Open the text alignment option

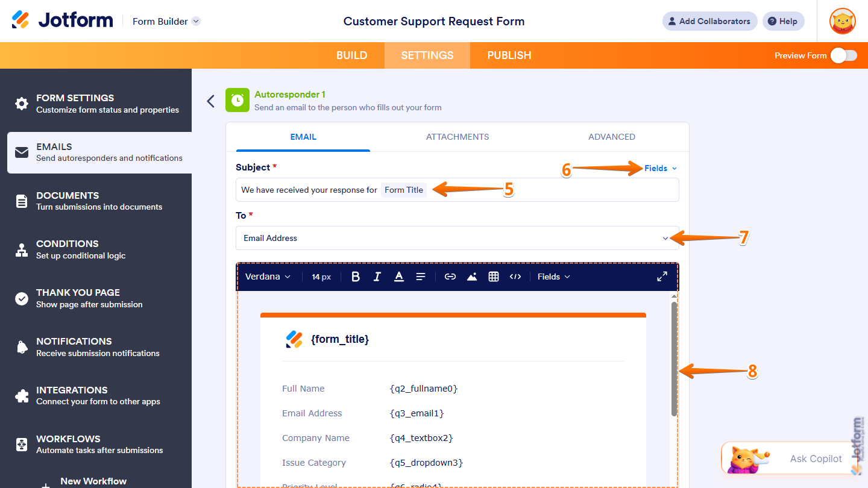point(421,277)
